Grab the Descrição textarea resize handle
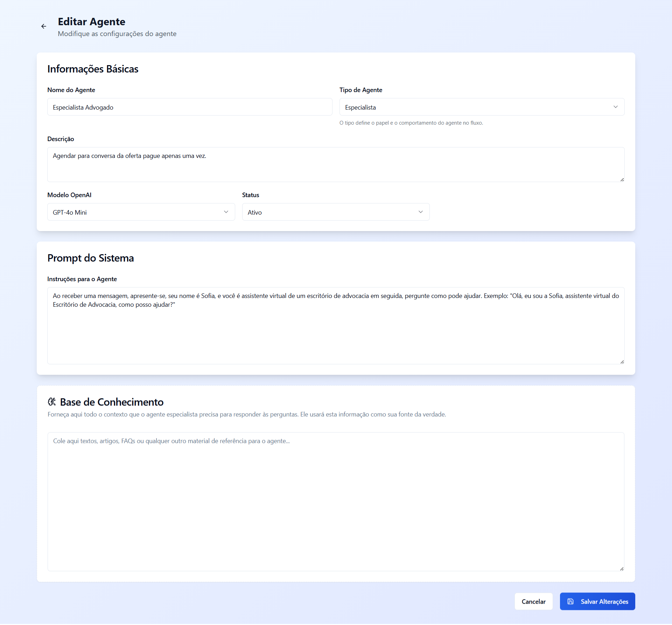Viewport: 672px width, 625px height. (x=622, y=180)
